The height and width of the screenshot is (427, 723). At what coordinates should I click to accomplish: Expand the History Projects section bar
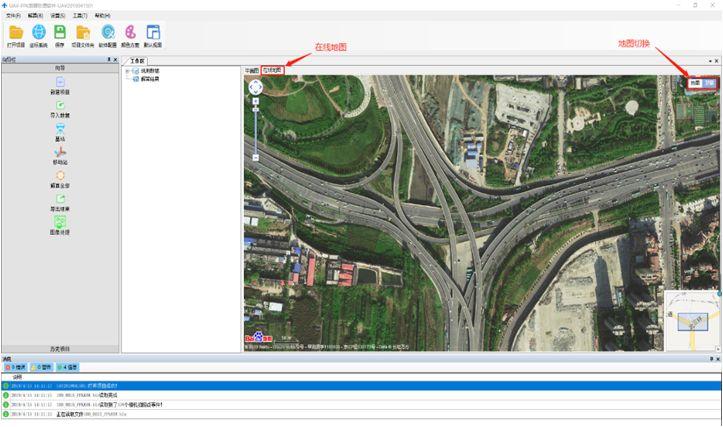click(60, 348)
